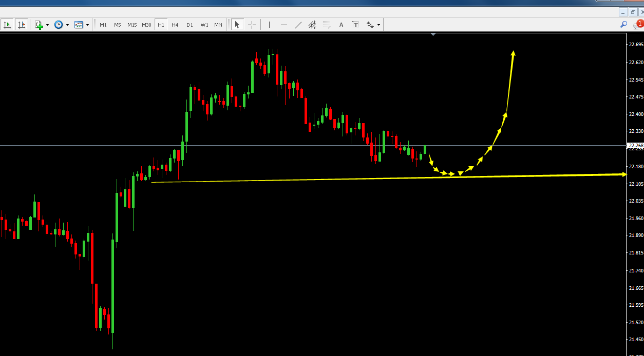Pick the equidistant channel tool
Viewport: 644px width, 356px height.
pyautogui.click(x=312, y=25)
